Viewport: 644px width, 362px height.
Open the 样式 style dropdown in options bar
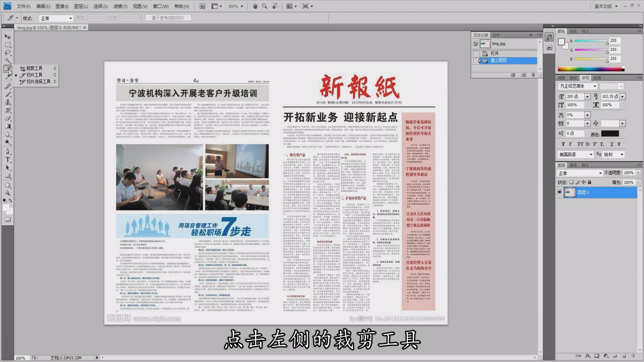coord(56,18)
